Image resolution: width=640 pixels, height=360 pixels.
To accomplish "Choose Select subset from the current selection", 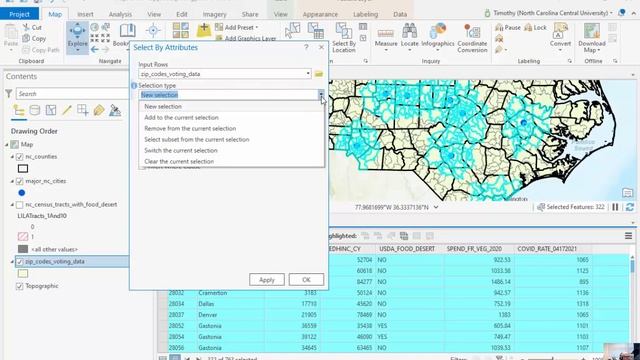I will [x=231, y=140].
